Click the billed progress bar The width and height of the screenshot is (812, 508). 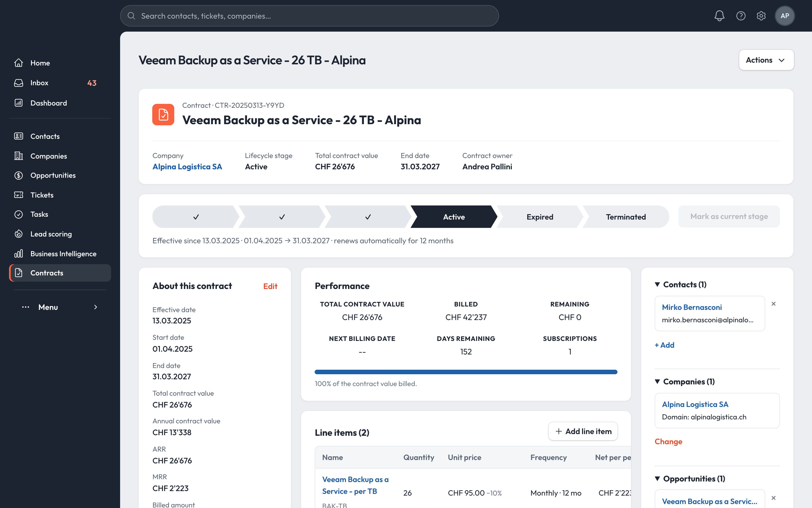(x=466, y=372)
